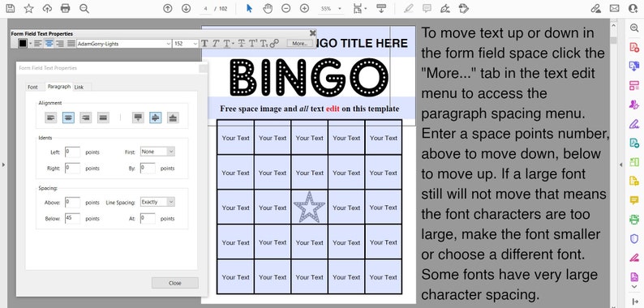Click the Close button in the properties dialog

(x=175, y=283)
